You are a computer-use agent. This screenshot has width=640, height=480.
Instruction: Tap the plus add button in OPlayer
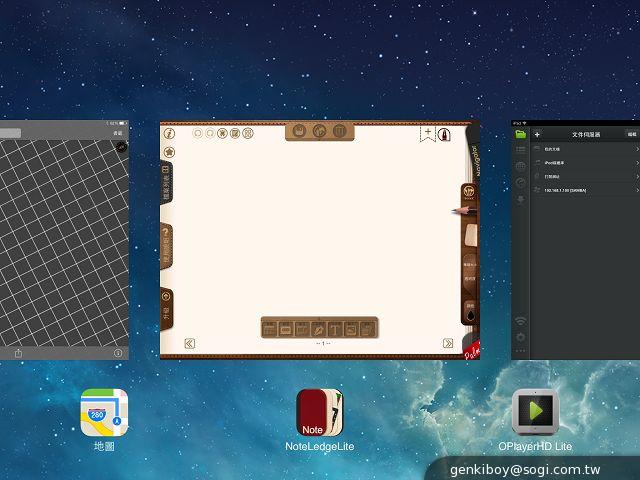537,135
